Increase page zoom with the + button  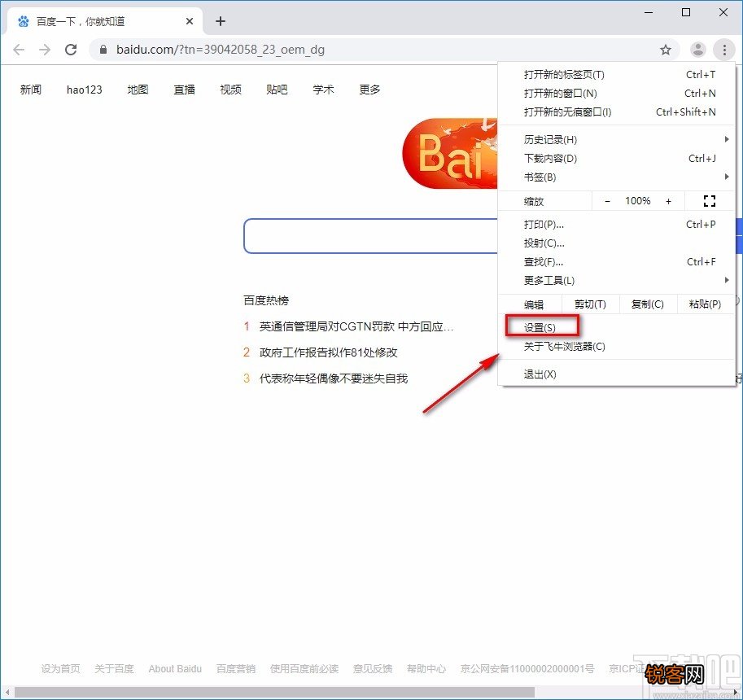(668, 200)
